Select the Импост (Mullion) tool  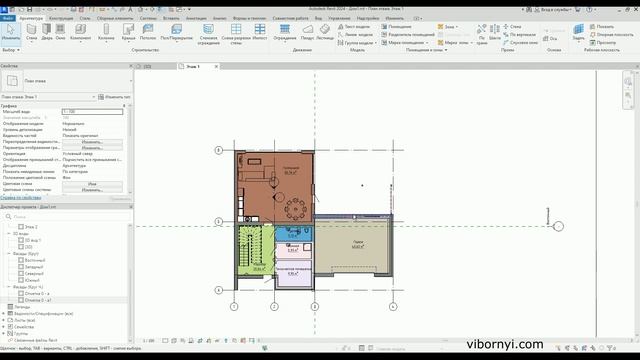(x=260, y=32)
